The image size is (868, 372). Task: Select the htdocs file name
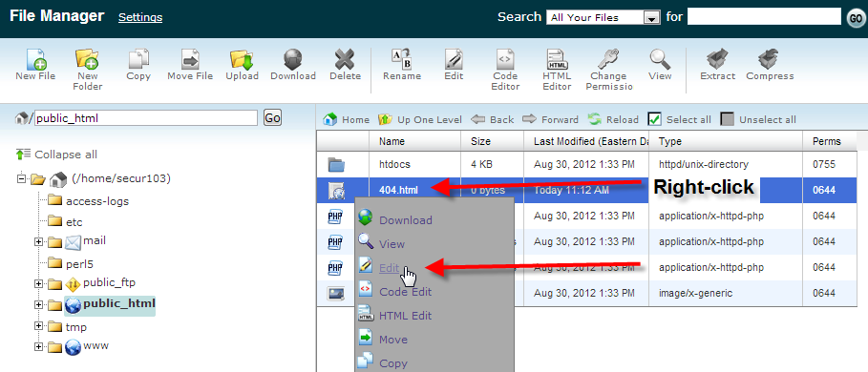pyautogui.click(x=394, y=164)
